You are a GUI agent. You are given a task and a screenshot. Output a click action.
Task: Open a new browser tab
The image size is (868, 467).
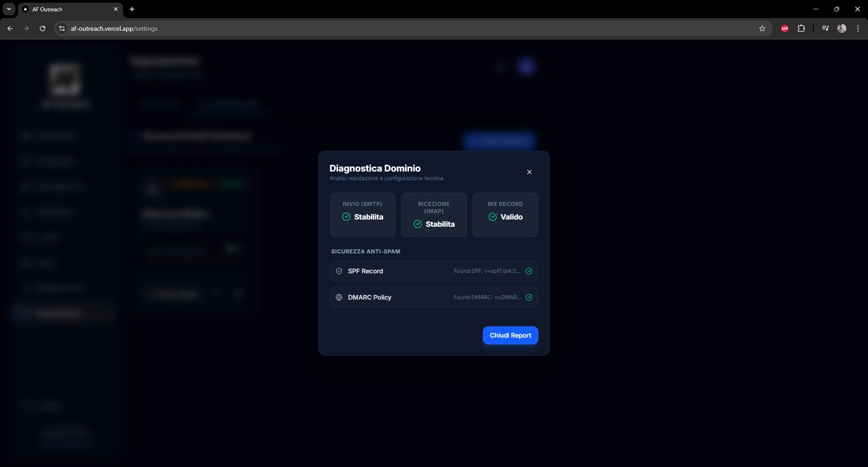click(132, 9)
